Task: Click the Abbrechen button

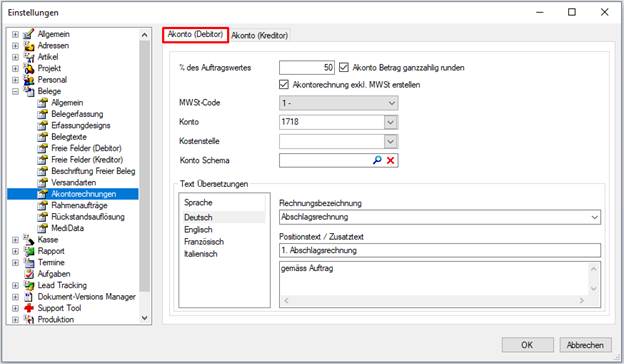Action: pyautogui.click(x=585, y=345)
